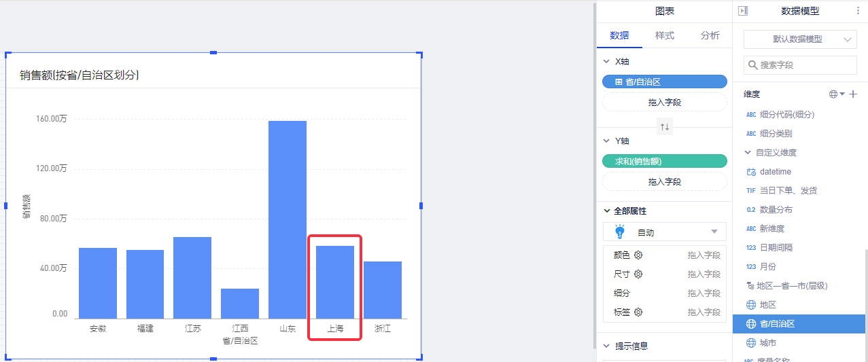
Task: Click the globe icon in the 维度 header
Action: tap(834, 94)
